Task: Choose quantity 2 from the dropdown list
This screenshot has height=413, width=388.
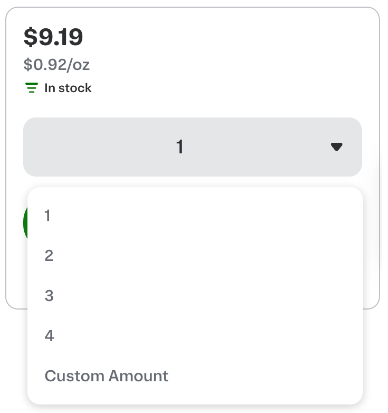Action: pos(195,256)
